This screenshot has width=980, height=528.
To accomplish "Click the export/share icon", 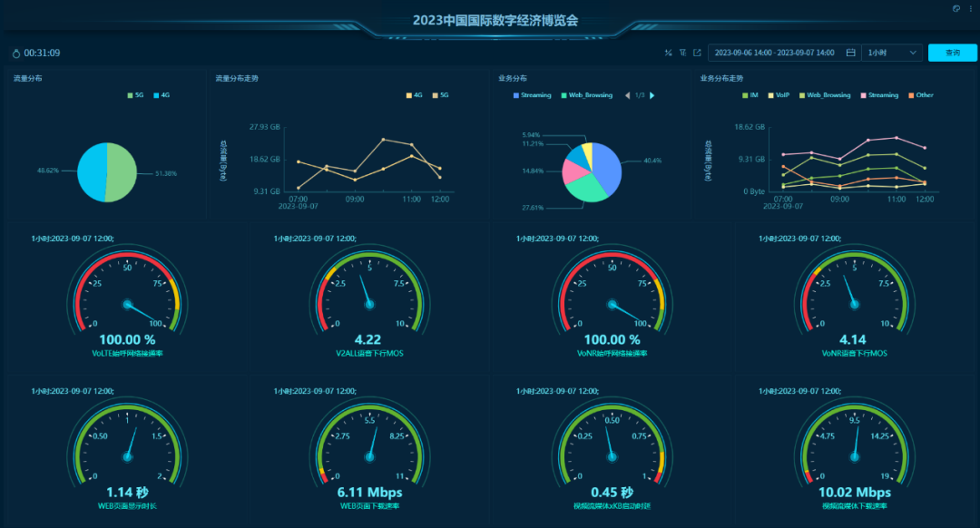I will pyautogui.click(x=697, y=53).
